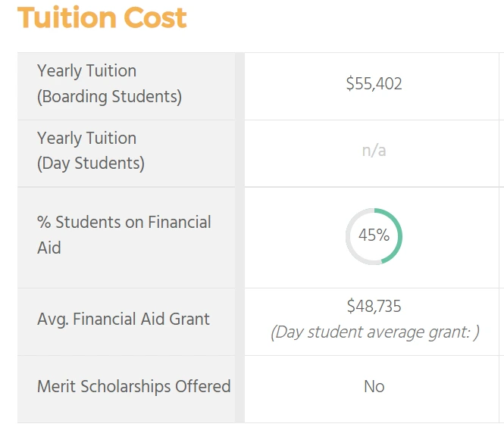This screenshot has height=427, width=504.
Task: Click the 45% text inside the donut chart
Action: tap(374, 235)
